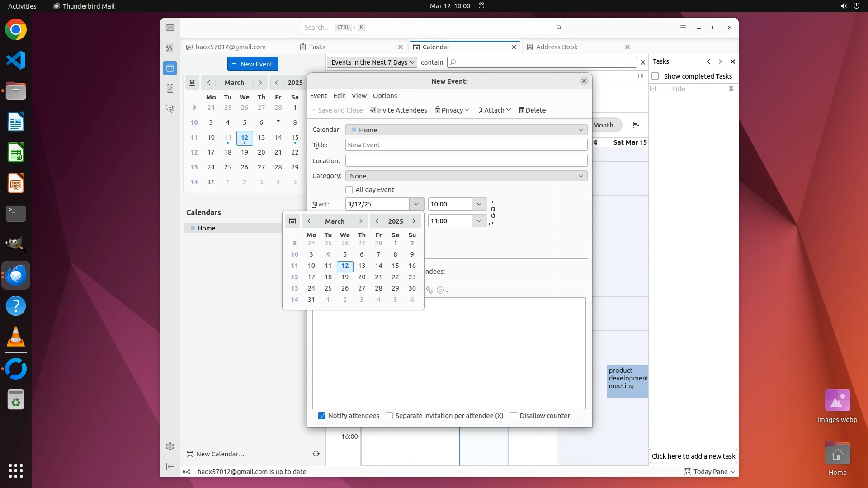Uncheck Notify attendees checkbox

coord(322,416)
